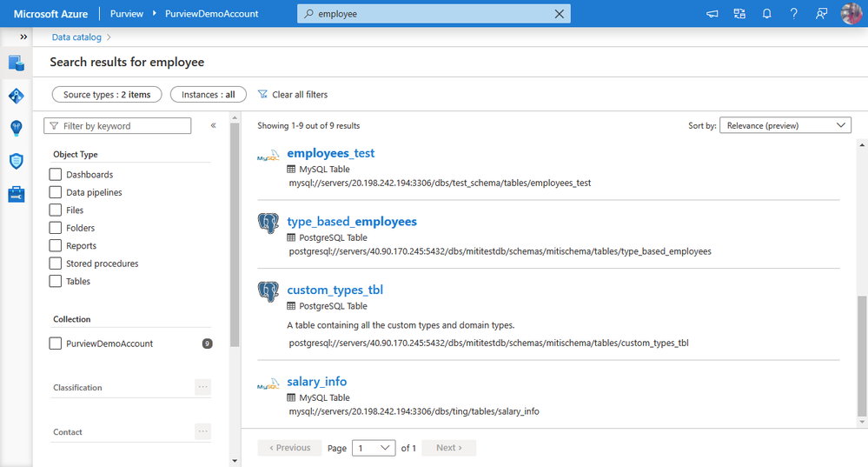Click Data catalog breadcrumb link
Screen dimensions: 868x467
point(76,37)
